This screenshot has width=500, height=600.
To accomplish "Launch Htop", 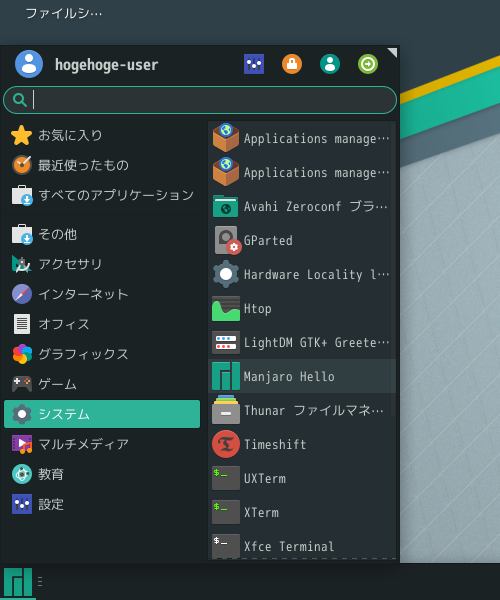I will coord(302,308).
